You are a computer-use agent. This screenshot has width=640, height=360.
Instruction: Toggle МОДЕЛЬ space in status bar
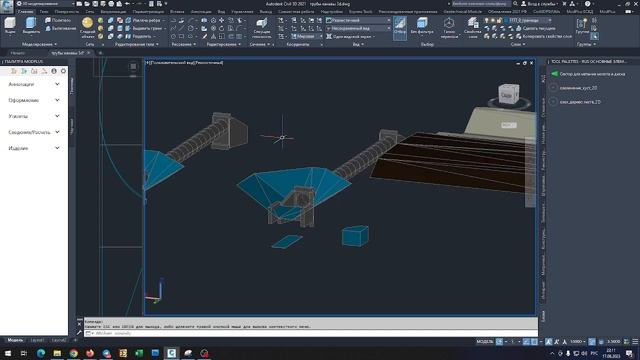click(484, 342)
